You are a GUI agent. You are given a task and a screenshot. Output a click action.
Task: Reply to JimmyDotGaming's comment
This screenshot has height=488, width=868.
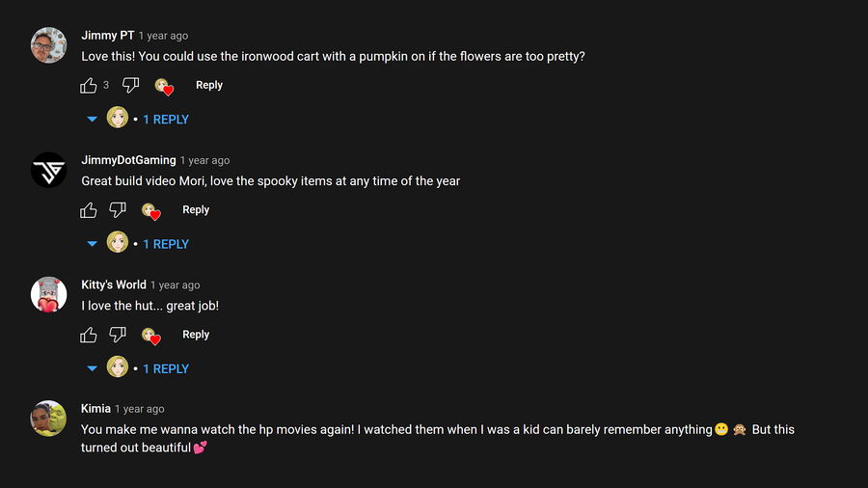point(196,209)
